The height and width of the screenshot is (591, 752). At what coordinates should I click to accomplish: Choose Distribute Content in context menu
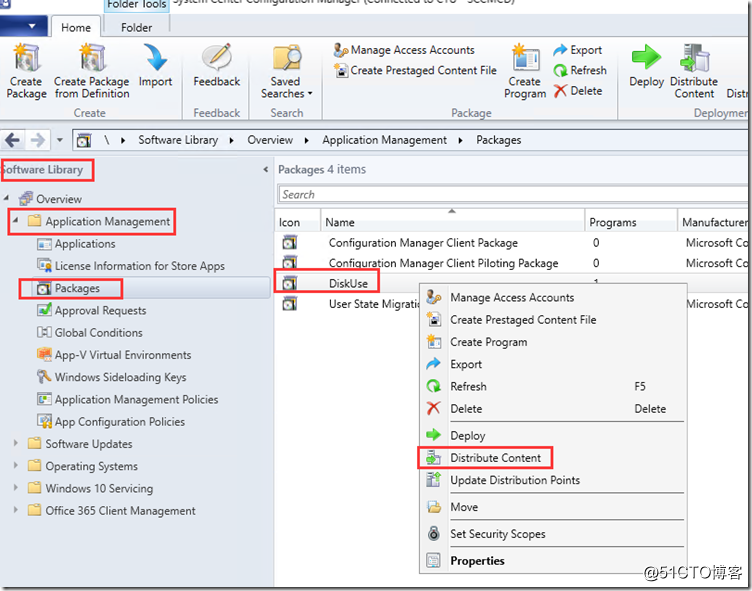[x=553, y=458]
